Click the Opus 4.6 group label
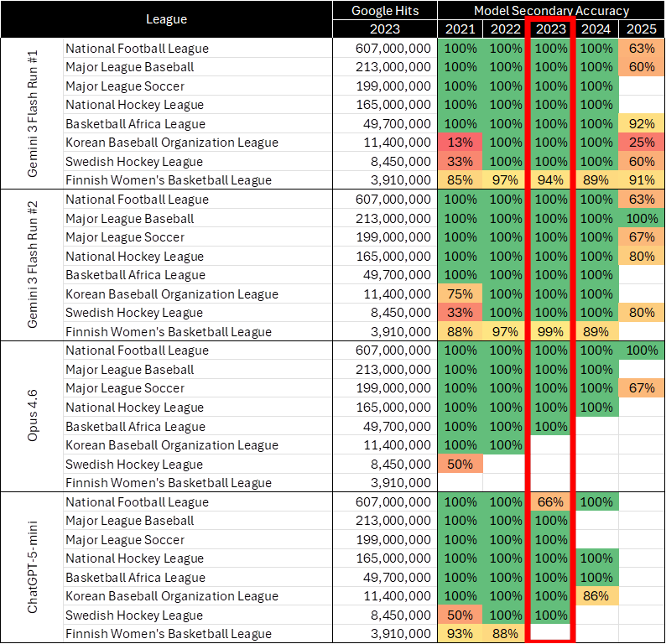Viewport: 666px width, 644px height. 32,416
